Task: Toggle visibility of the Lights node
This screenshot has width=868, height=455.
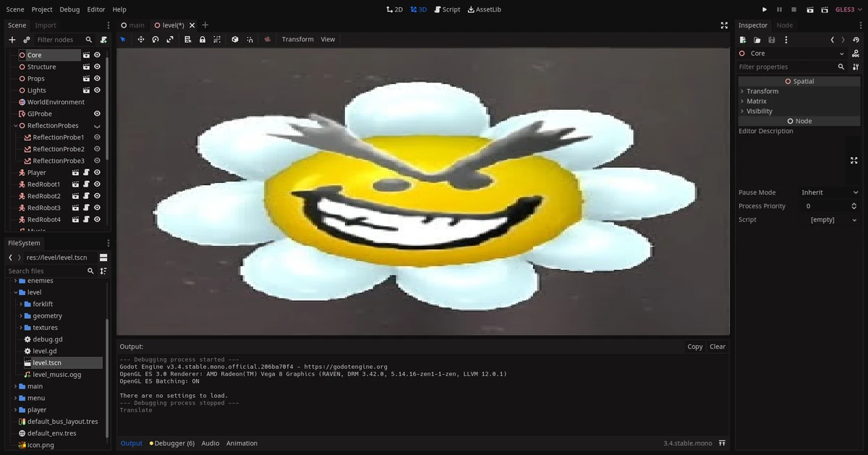Action: (96, 90)
